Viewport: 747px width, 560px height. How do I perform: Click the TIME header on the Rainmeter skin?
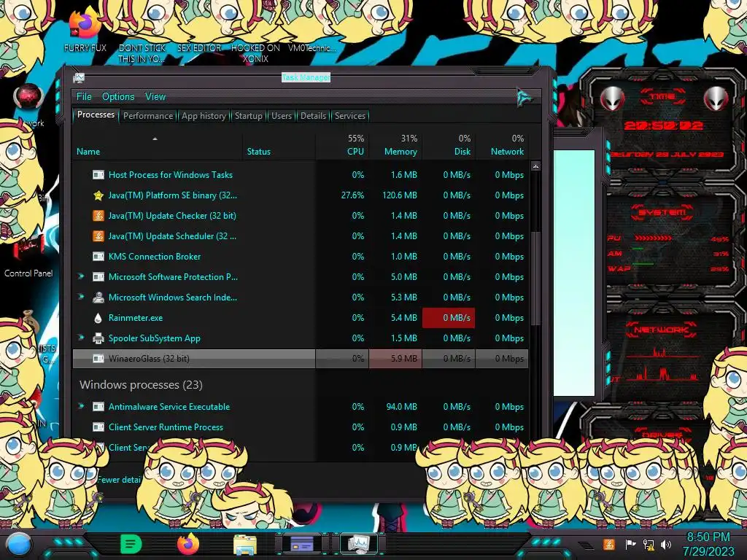pyautogui.click(x=662, y=97)
